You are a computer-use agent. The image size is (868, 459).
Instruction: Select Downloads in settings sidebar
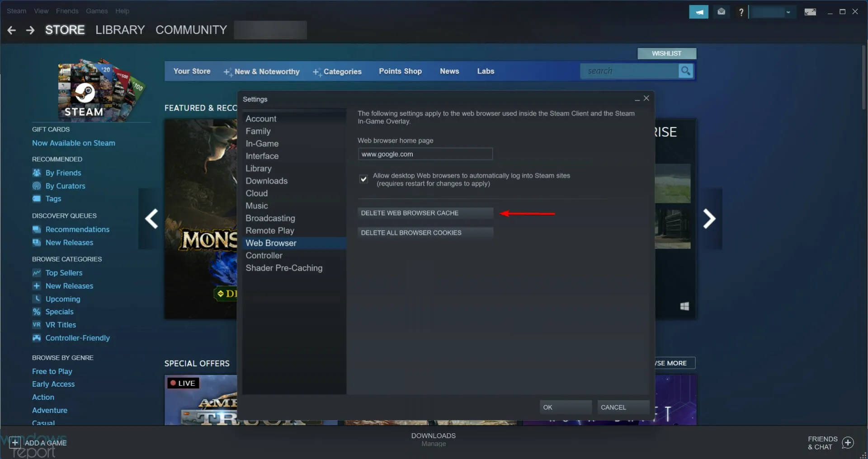click(266, 181)
